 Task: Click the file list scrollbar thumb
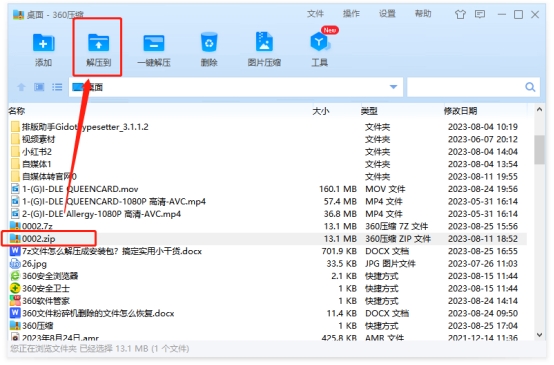click(540, 150)
